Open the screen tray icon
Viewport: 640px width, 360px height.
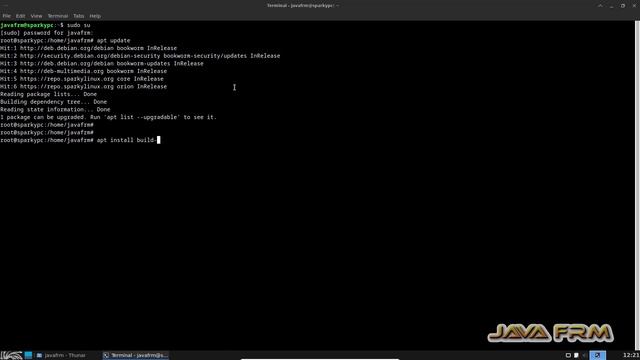click(x=568, y=355)
